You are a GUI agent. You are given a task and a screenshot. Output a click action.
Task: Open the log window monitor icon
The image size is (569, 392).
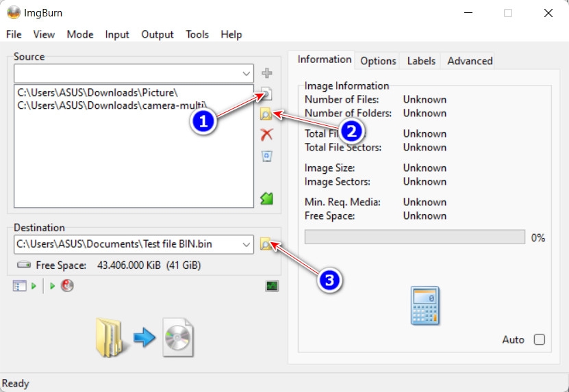[272, 286]
